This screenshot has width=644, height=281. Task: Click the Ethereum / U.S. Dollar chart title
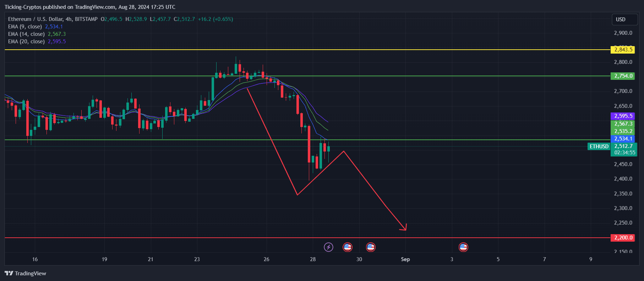(x=53, y=19)
